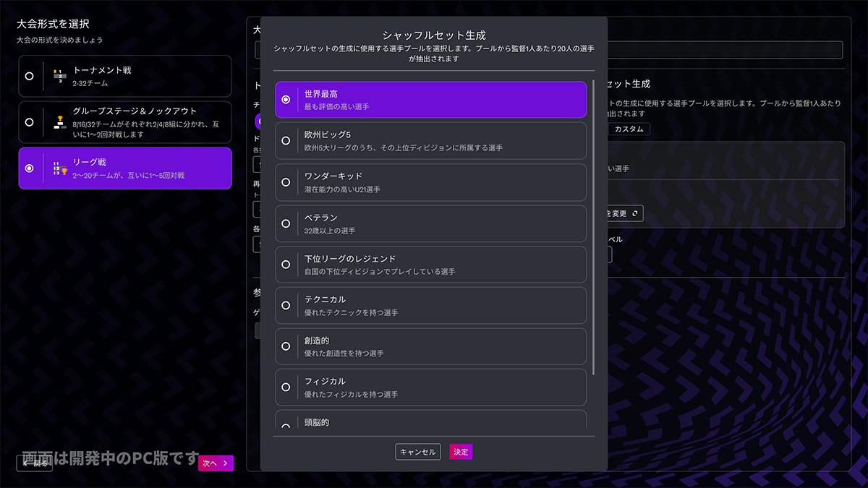The width and height of the screenshot is (868, 488).
Task: Choose the 世界最高 player pool radio
Action: [286, 99]
